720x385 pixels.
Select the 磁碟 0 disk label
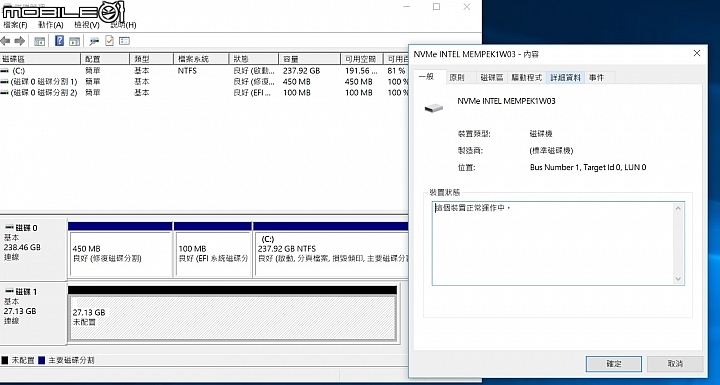pos(33,249)
